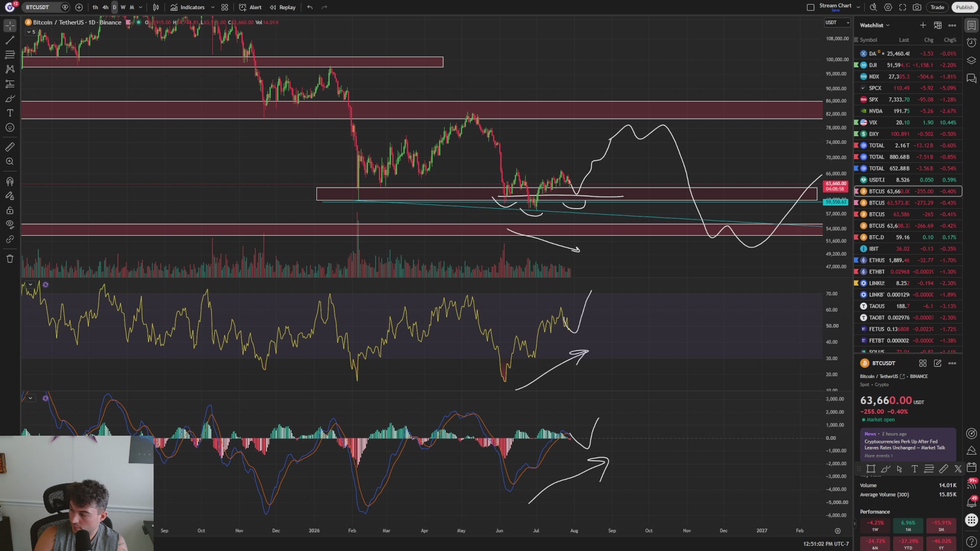Image resolution: width=980 pixels, height=551 pixels.
Task: Delete drawings using trash icon
Action: 10,259
